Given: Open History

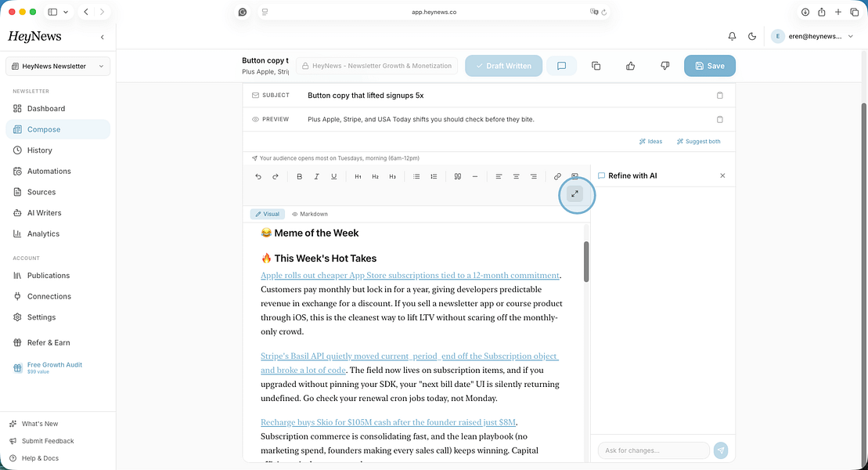Looking at the screenshot, I should pyautogui.click(x=58, y=150).
